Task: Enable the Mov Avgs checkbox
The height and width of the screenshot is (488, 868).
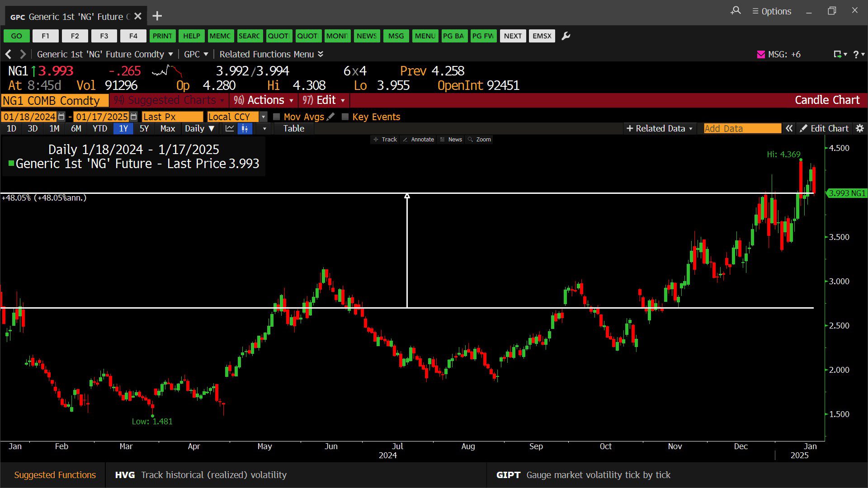Action: (x=277, y=117)
